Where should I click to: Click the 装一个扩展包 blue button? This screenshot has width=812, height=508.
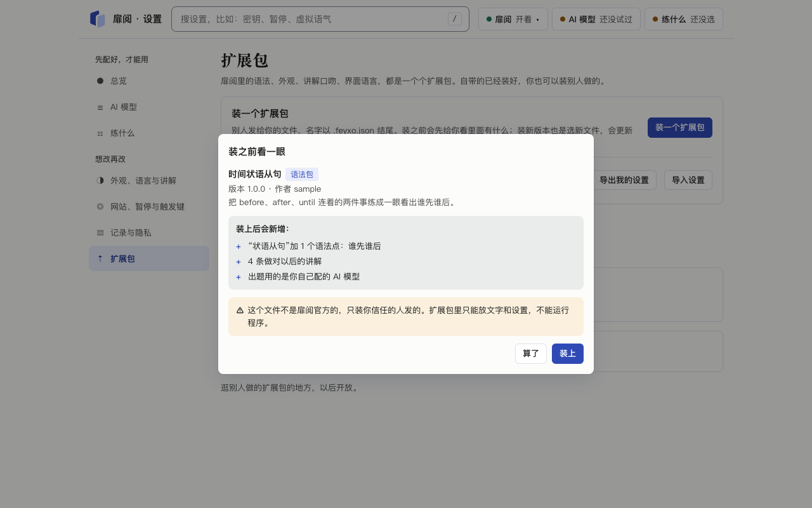point(680,128)
